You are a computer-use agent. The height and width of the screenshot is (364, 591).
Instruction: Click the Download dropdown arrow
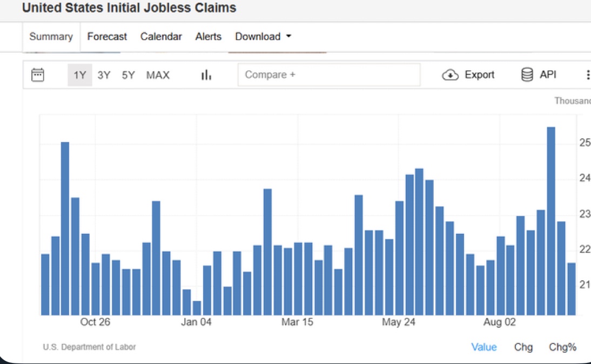pyautogui.click(x=288, y=37)
